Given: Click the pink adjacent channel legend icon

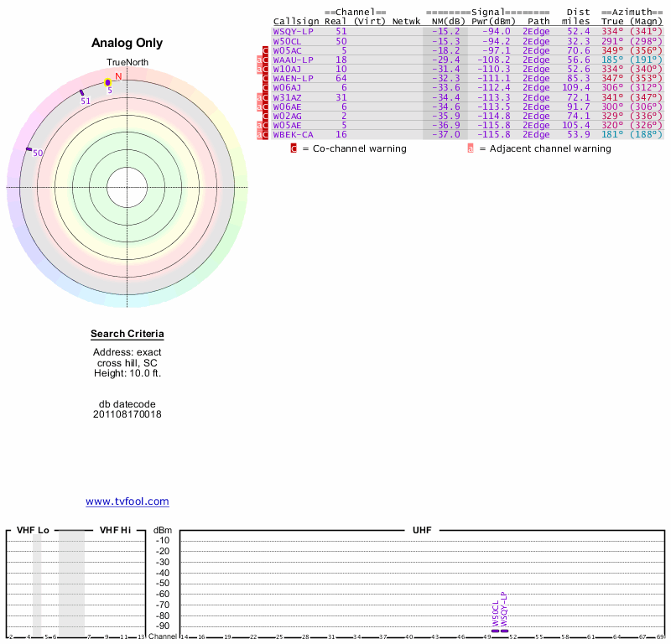Looking at the screenshot, I should (471, 148).
